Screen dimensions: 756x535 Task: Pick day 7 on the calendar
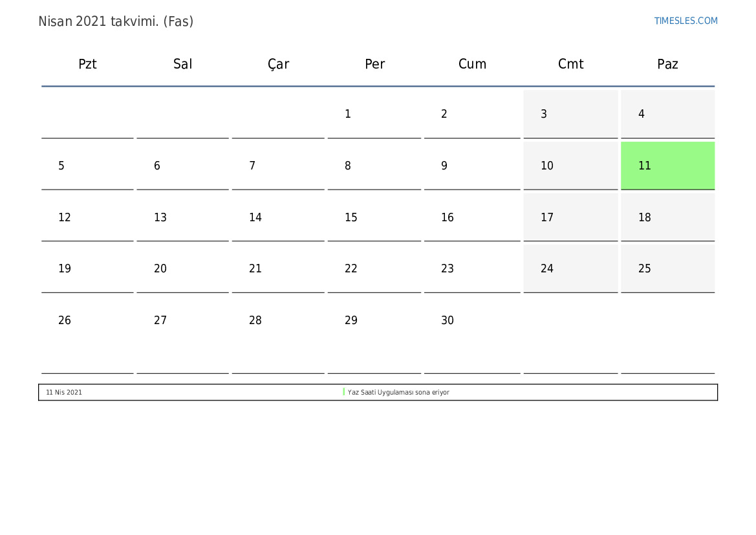(278, 166)
